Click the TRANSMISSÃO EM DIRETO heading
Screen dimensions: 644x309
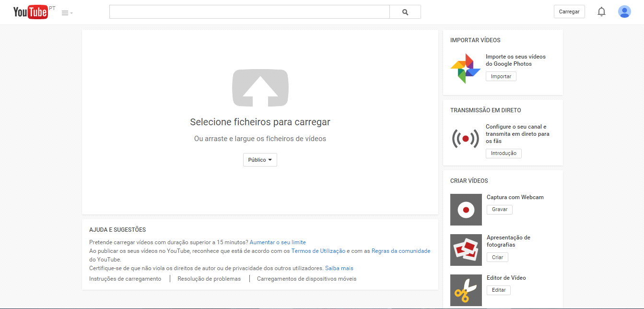pyautogui.click(x=486, y=110)
